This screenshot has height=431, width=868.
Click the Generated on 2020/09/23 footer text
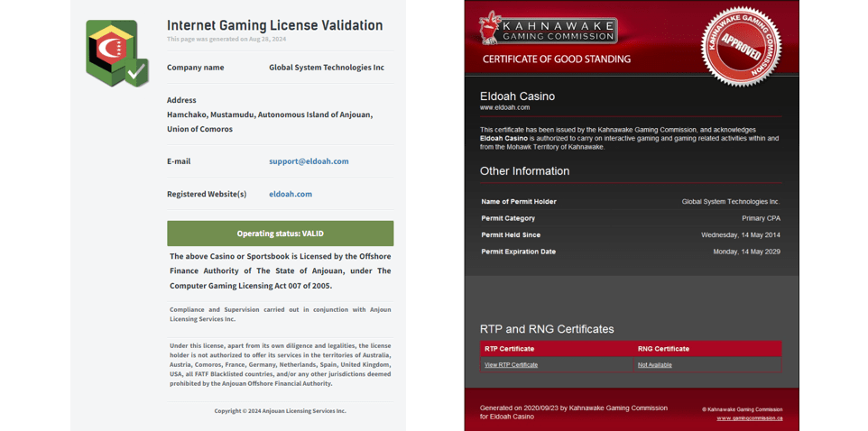click(x=574, y=412)
